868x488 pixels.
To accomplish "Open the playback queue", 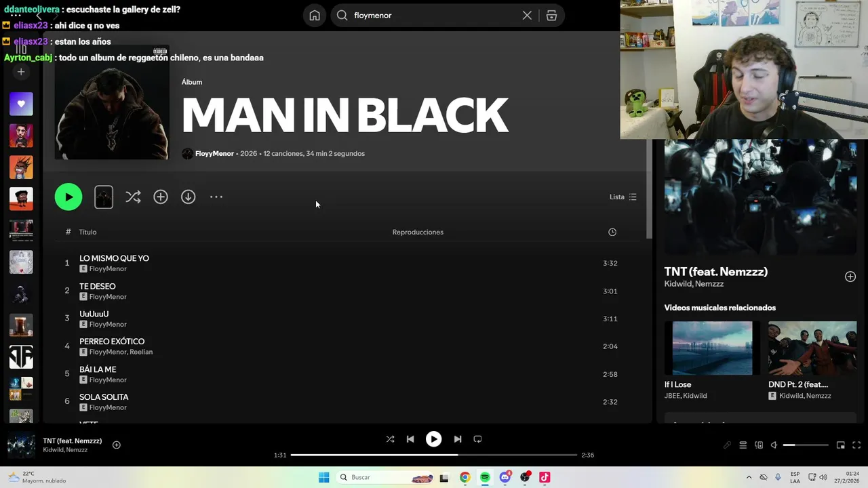I will [743, 445].
